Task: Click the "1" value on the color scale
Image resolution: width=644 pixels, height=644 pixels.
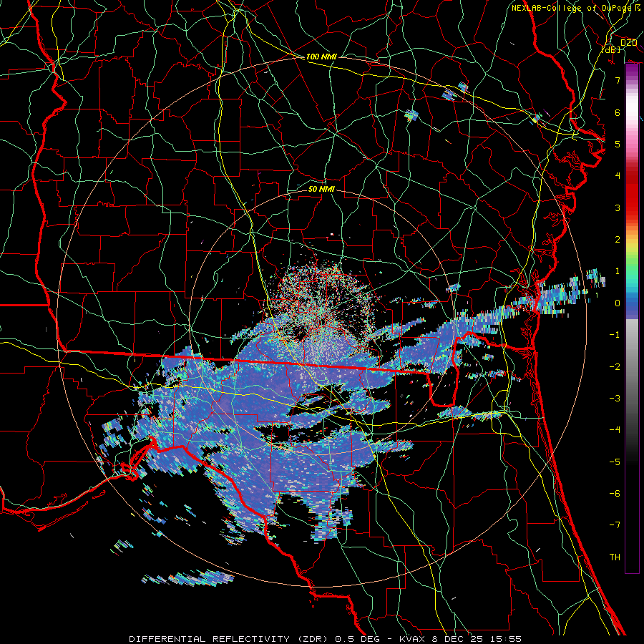Action: point(618,271)
